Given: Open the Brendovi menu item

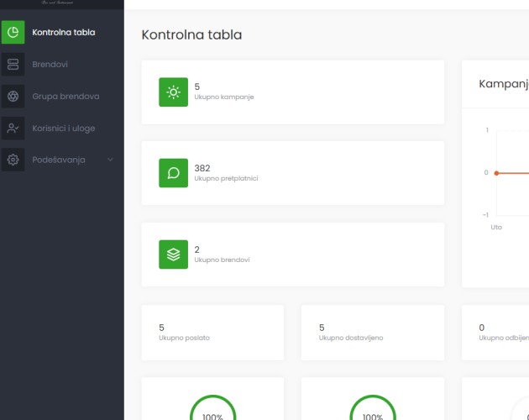Looking at the screenshot, I should click(50, 64).
